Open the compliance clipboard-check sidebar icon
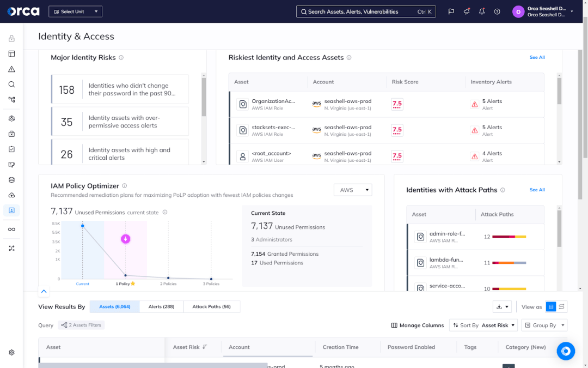Viewport: 588px width, 368px height. (11, 149)
